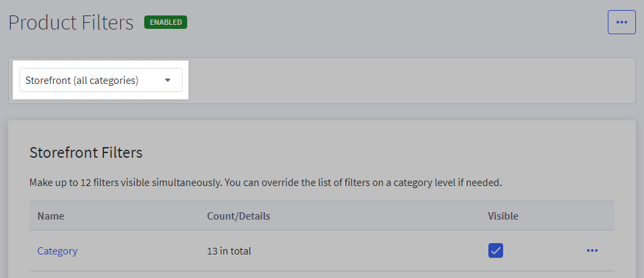Click the blank middle area of the table header

(376, 216)
